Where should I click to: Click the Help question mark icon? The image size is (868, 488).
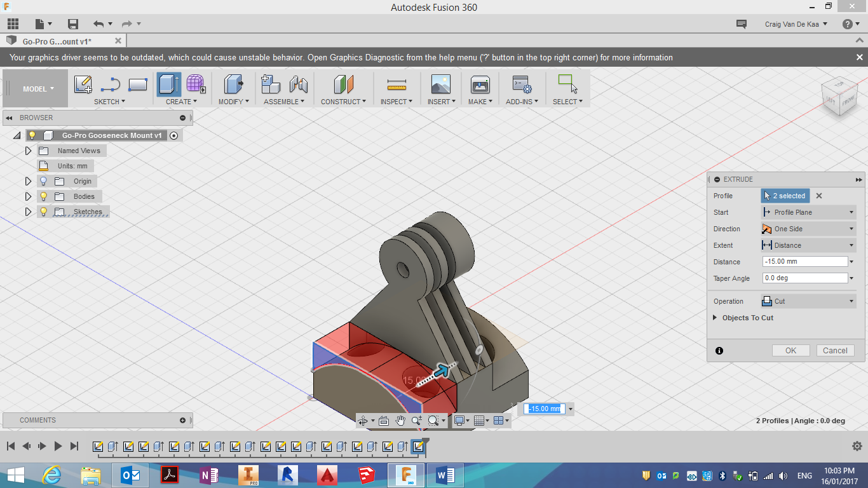point(848,24)
